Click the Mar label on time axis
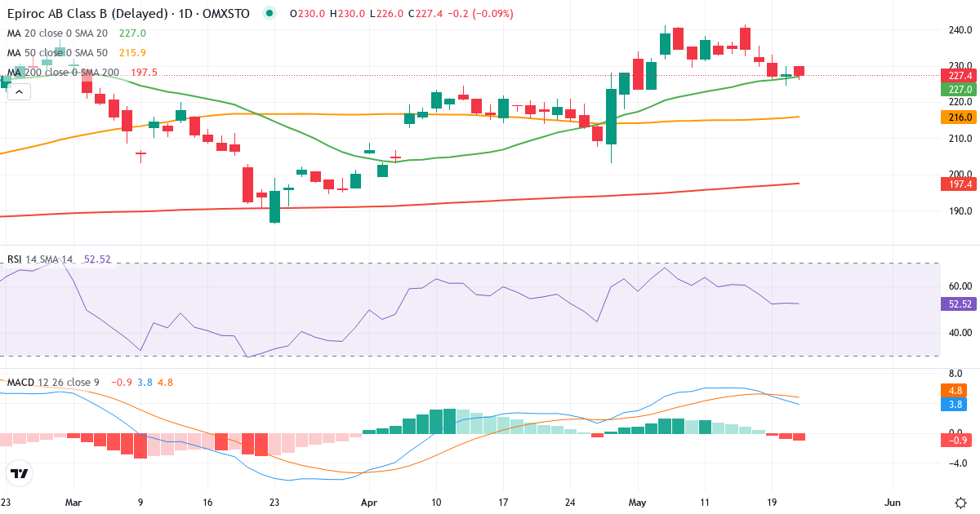 tap(74, 503)
